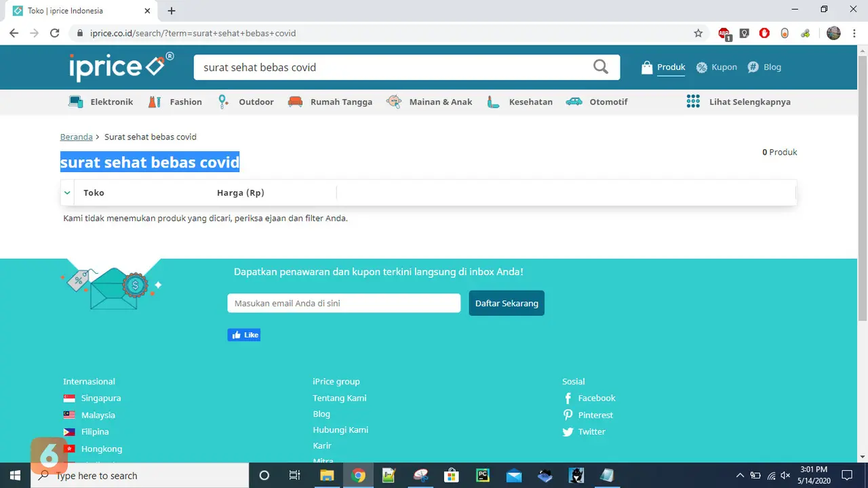Expand Lihat Selengkapnya categories
Image resolution: width=868 pixels, height=488 pixels.
(x=738, y=102)
